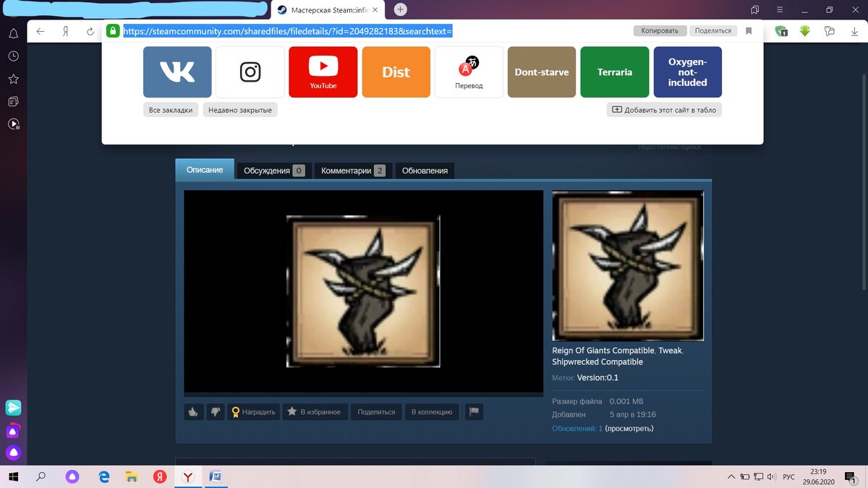Click Shipwrecked Compatible tag link
Image resolution: width=868 pixels, height=488 pixels.
click(x=597, y=361)
